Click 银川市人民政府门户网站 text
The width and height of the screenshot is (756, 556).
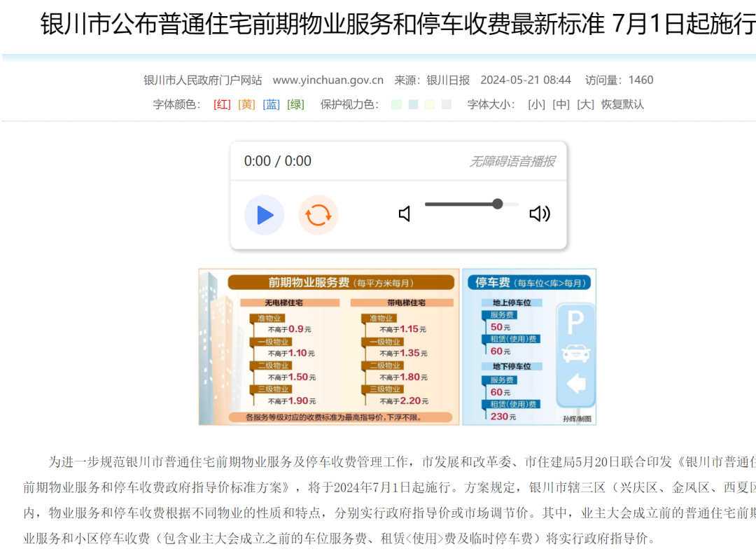tap(202, 80)
